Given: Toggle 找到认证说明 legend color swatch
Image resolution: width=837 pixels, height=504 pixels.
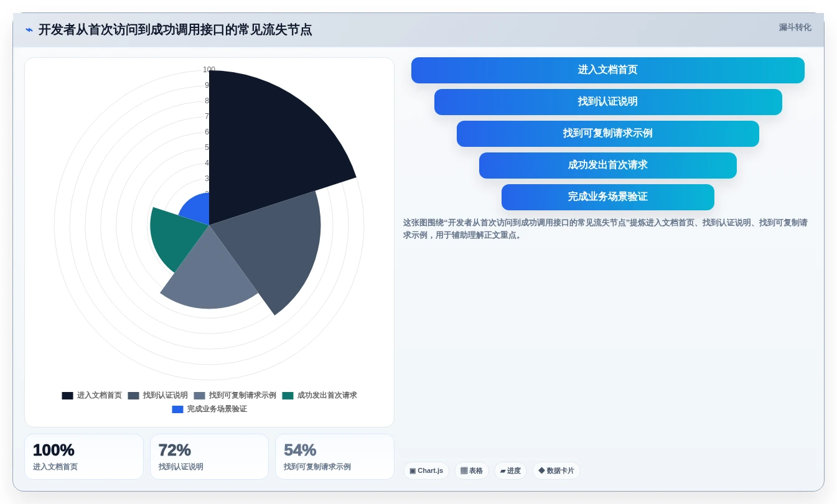Looking at the screenshot, I should tap(133, 396).
